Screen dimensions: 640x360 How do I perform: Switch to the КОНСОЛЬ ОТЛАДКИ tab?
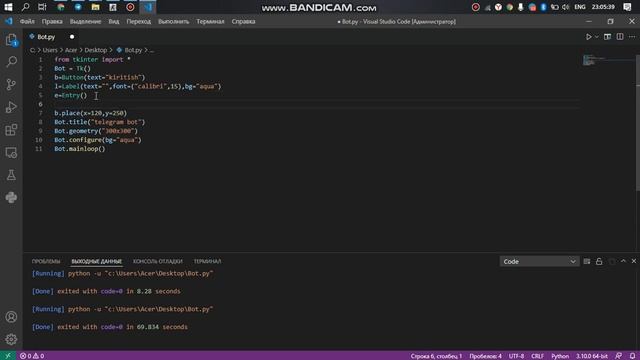click(x=158, y=261)
